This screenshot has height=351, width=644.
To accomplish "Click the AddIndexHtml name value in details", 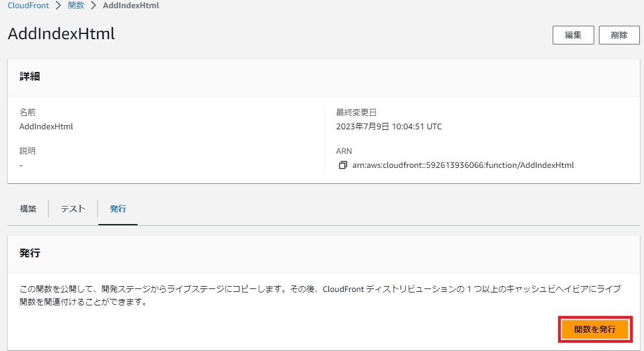I will [x=46, y=126].
